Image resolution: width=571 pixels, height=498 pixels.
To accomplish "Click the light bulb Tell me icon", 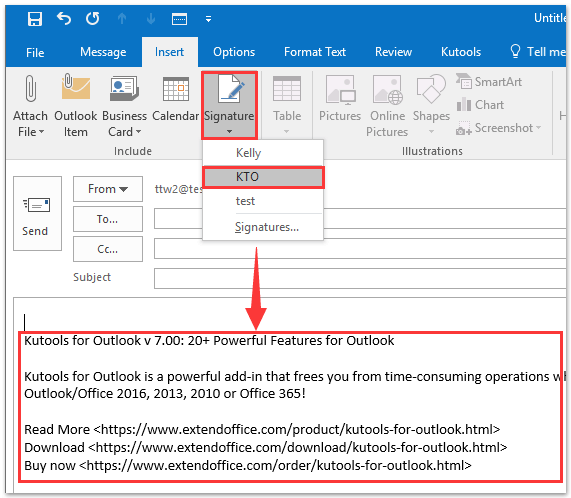I will tap(515, 52).
